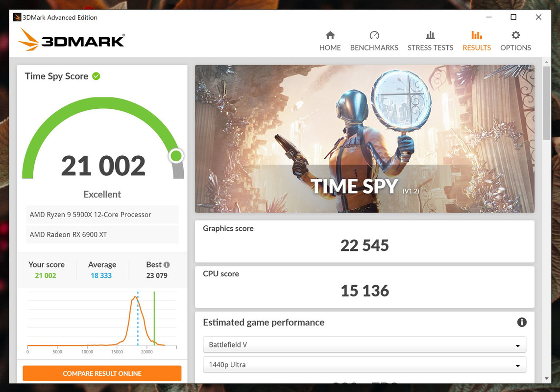Open the Battlefield V game dropdown
Screen dimensions: 560x392
coord(365,345)
